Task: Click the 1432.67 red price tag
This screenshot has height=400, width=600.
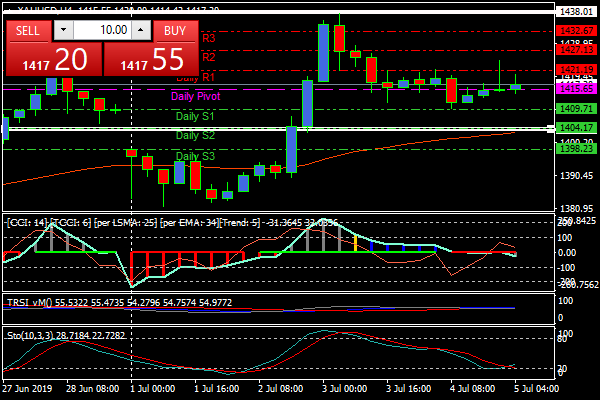Action: (575, 31)
